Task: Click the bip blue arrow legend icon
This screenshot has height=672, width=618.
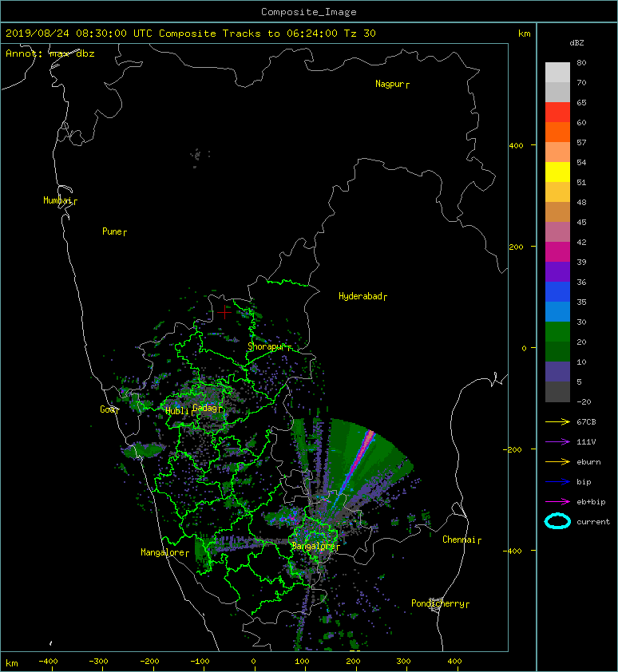Action: pyautogui.click(x=557, y=482)
